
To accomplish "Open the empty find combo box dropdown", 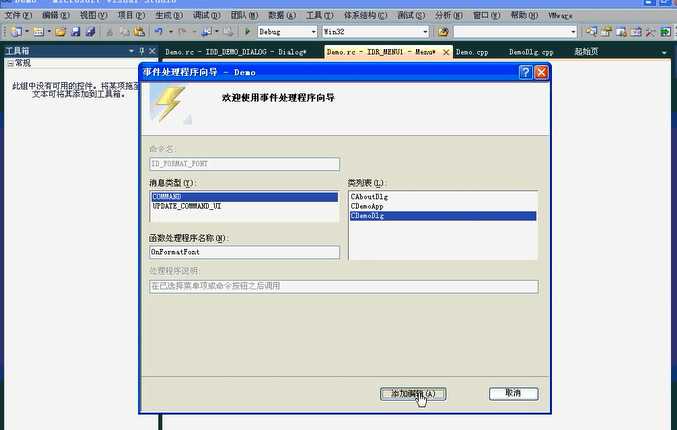I will [573, 32].
